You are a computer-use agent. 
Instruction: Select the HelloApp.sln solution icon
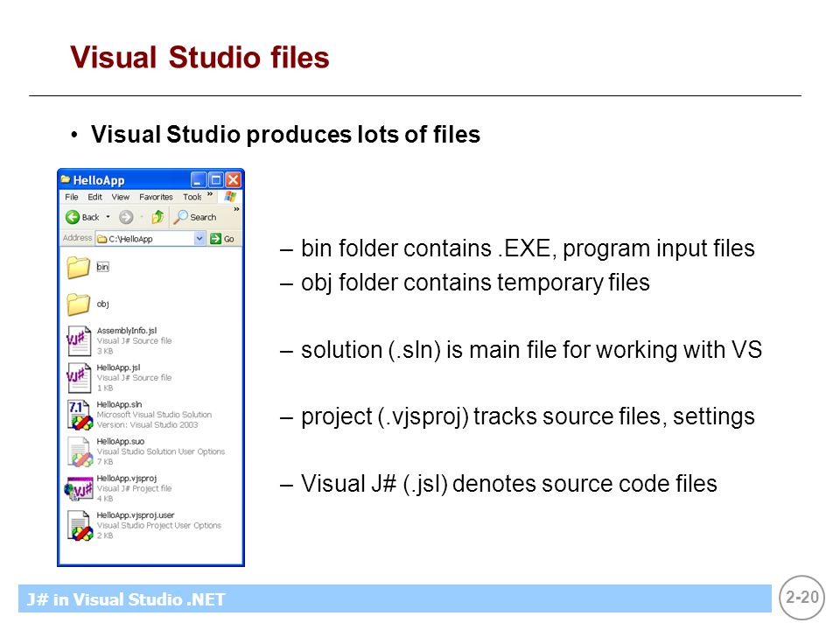point(80,415)
